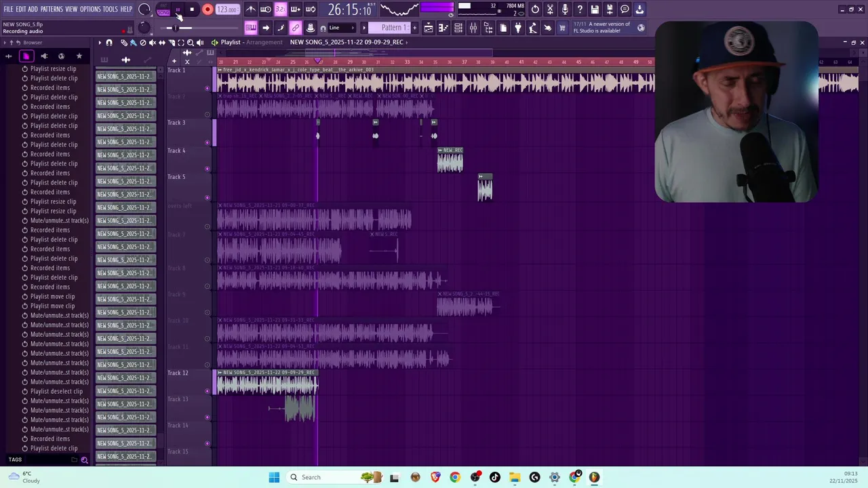The height and width of the screenshot is (488, 868).
Task: Adjust the main pitch knob
Action: 144,28
